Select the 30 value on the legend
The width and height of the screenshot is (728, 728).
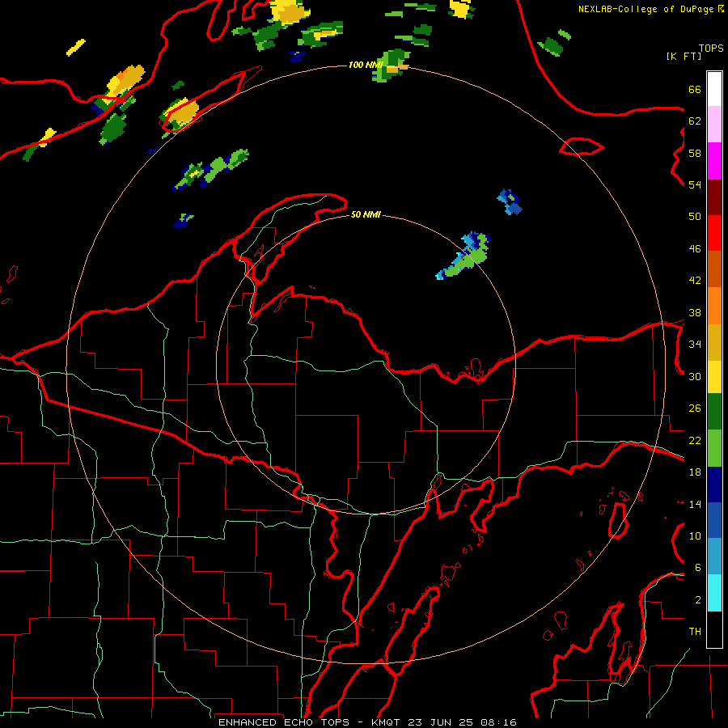(695, 376)
